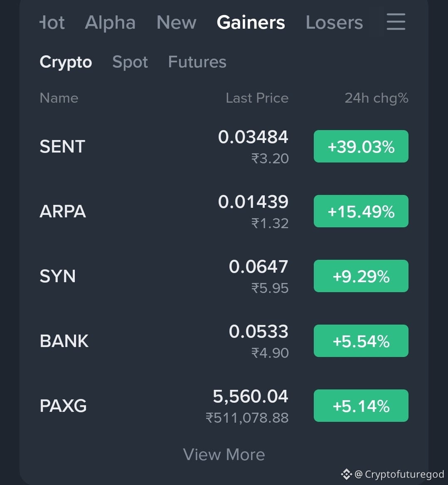
Task: Select the Spot sub-tab
Action: (130, 62)
